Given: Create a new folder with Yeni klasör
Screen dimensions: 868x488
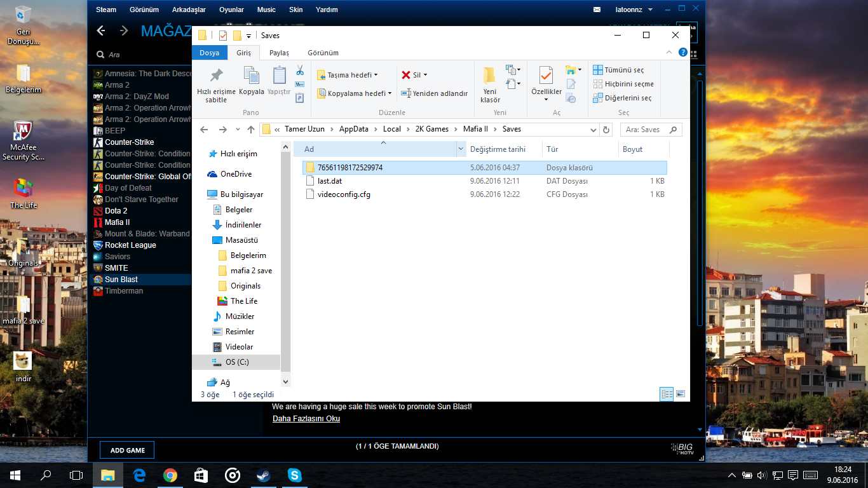Looking at the screenshot, I should coord(490,85).
